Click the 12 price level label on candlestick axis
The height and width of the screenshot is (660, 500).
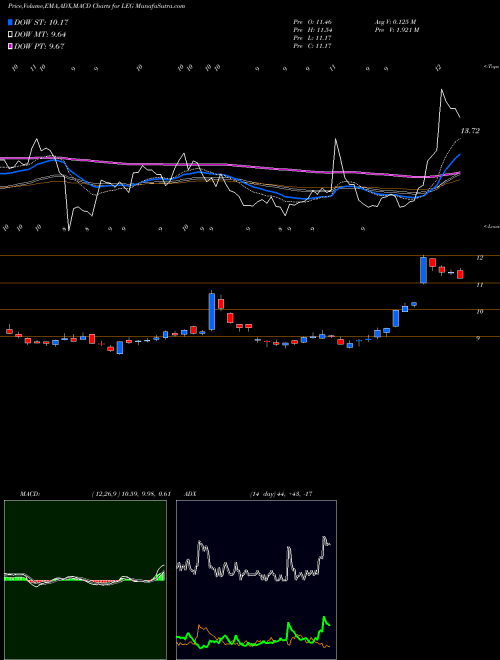(x=479, y=258)
